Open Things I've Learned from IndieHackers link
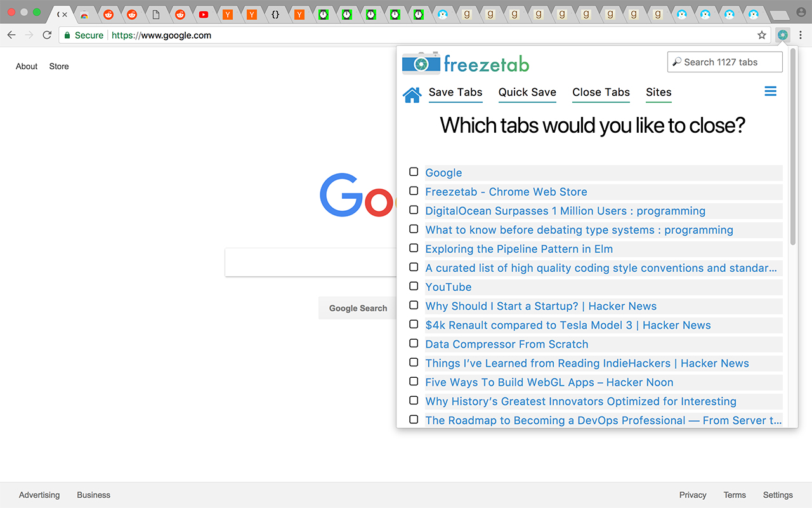 pos(587,363)
